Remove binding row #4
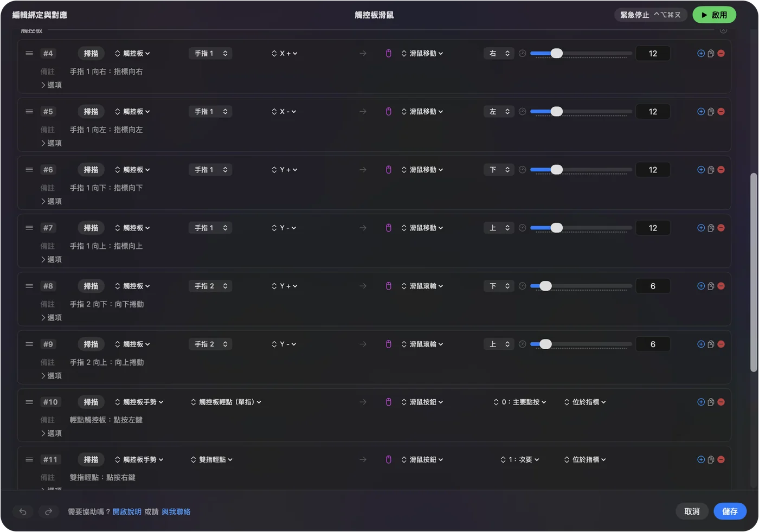 721,54
